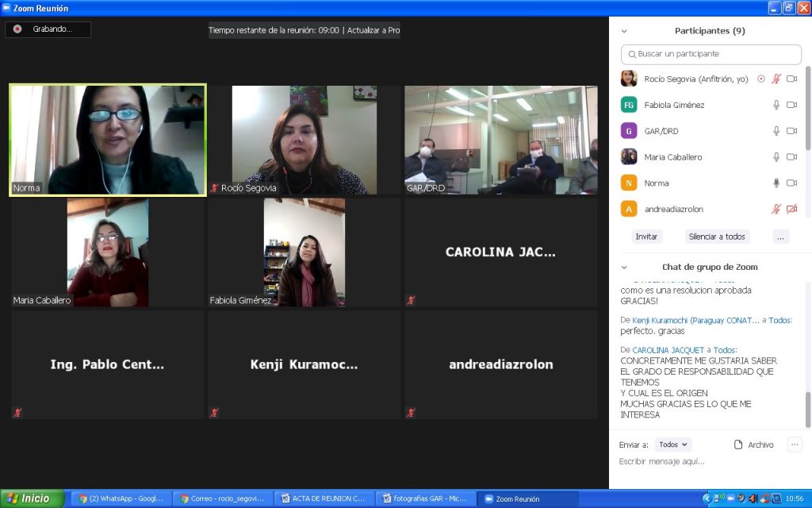Click the Archivo file icon in chat panel

coord(739,444)
